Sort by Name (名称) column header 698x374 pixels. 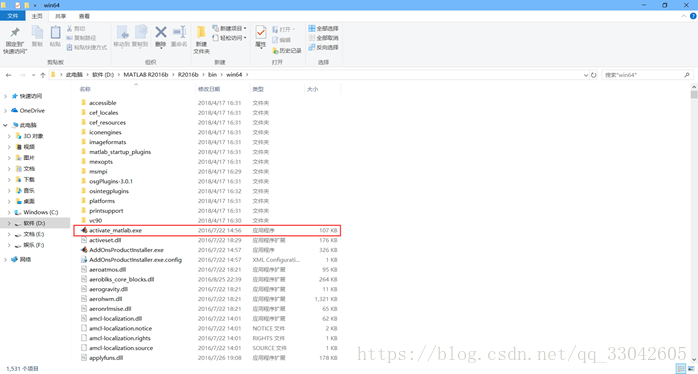click(136, 89)
